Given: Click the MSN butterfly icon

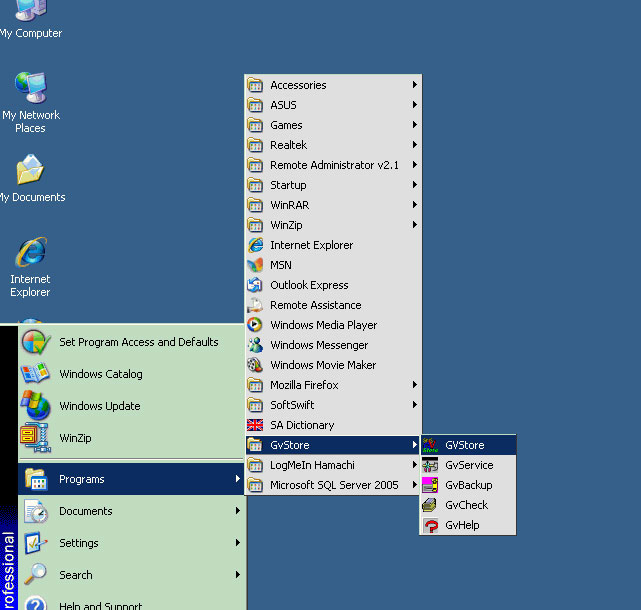Looking at the screenshot, I should pyautogui.click(x=255, y=265).
